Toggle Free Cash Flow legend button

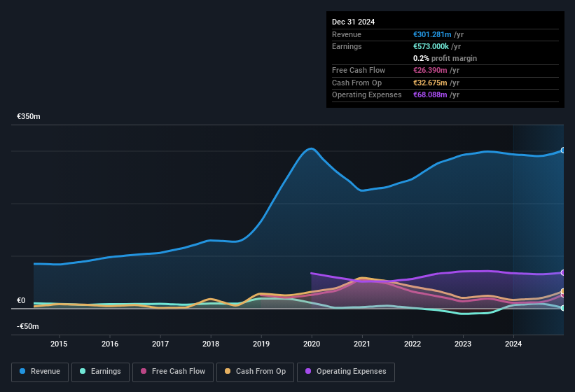(x=173, y=371)
